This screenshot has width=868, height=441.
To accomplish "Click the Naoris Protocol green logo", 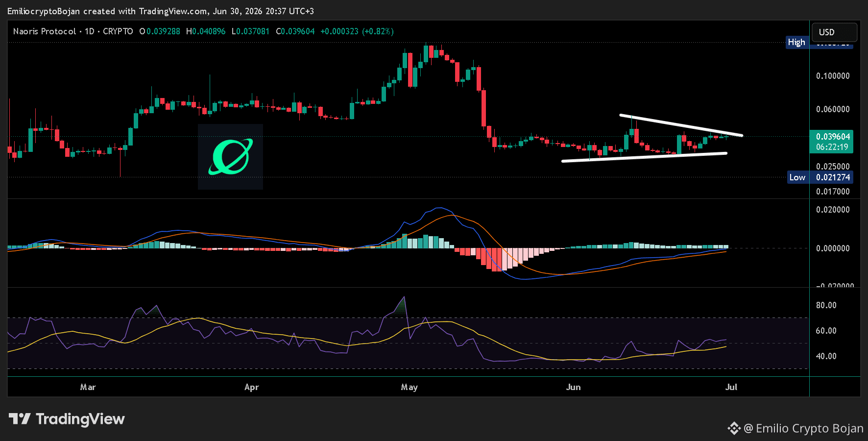I will click(x=230, y=157).
